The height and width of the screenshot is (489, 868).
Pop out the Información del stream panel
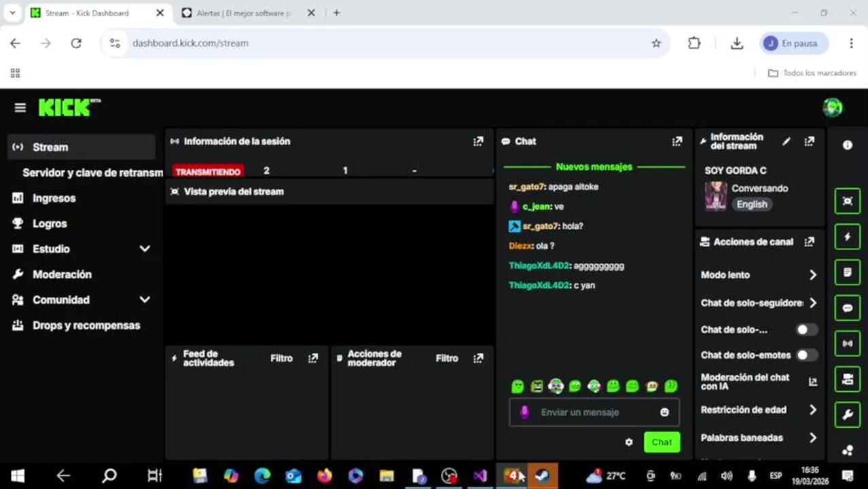(x=809, y=141)
